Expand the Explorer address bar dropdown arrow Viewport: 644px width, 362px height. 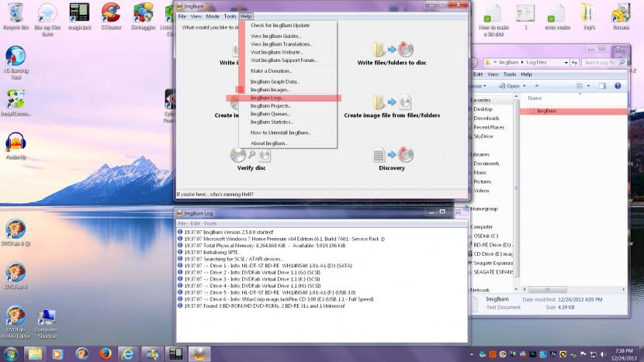click(x=566, y=62)
